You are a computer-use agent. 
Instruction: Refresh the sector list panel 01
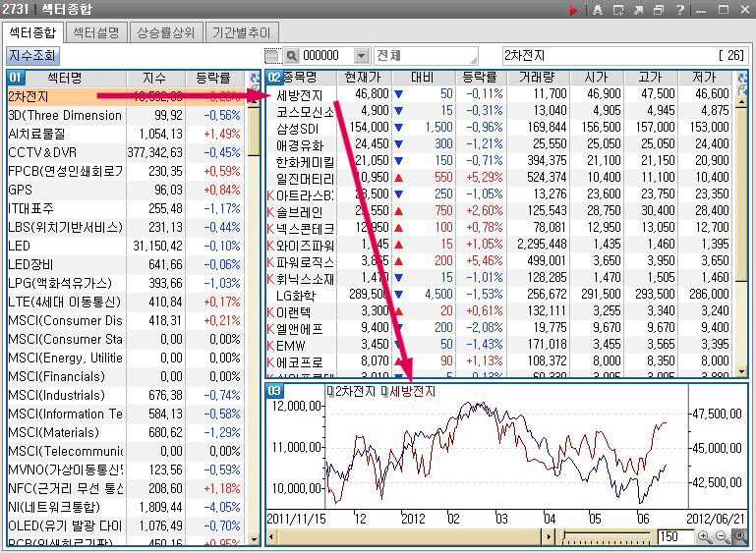click(x=254, y=78)
